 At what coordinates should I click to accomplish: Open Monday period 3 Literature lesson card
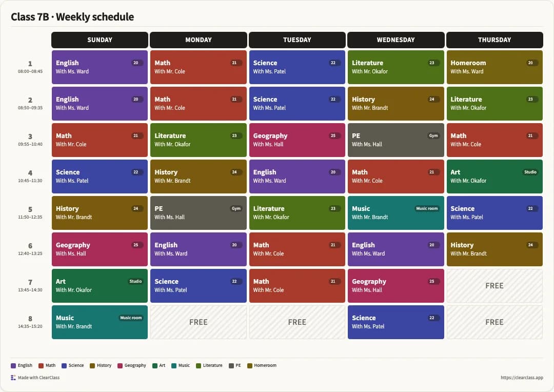(x=198, y=140)
